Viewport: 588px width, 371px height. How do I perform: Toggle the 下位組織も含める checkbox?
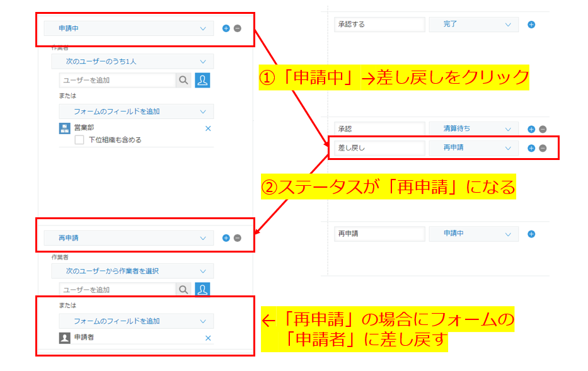click(x=79, y=140)
